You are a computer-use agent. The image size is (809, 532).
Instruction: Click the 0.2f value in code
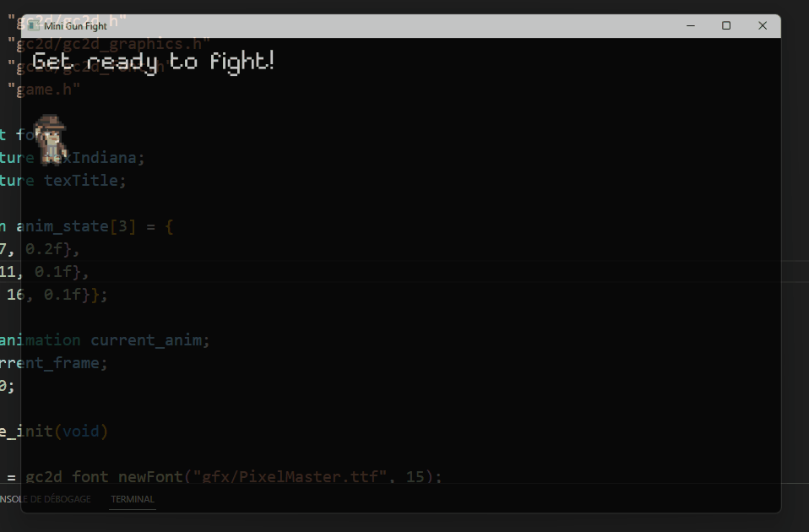48,249
